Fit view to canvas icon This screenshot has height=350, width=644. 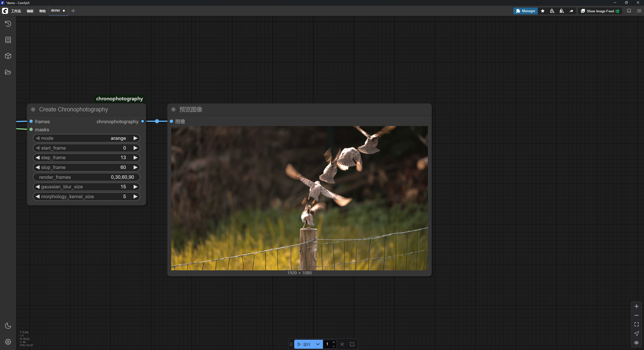click(636, 324)
